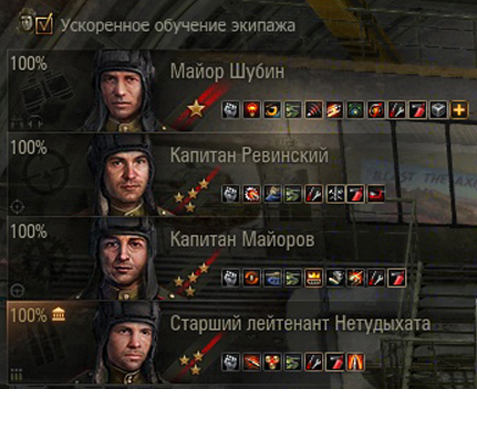Click the portrait of Майор Шубин
The width and height of the screenshot is (477, 443).
(x=123, y=91)
